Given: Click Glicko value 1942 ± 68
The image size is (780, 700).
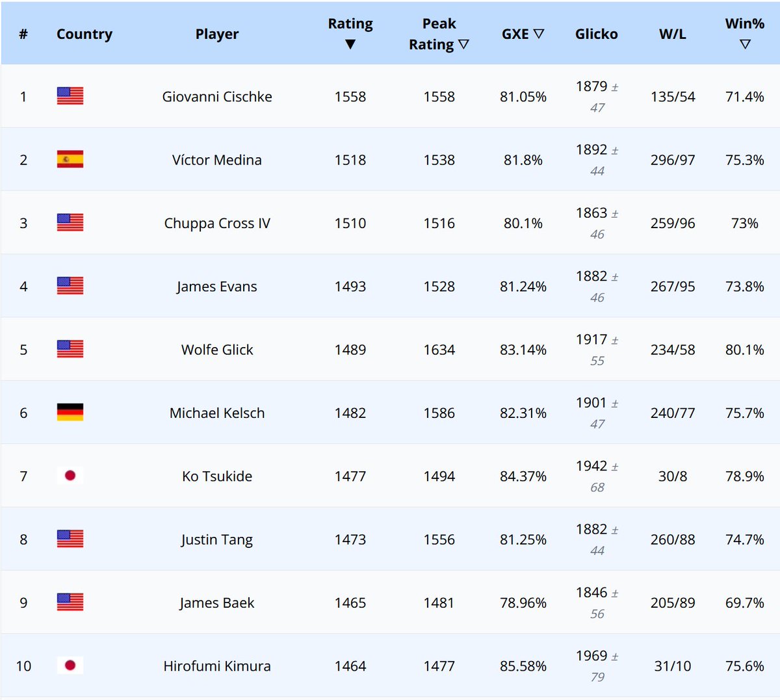Looking at the screenshot, I should [597, 476].
